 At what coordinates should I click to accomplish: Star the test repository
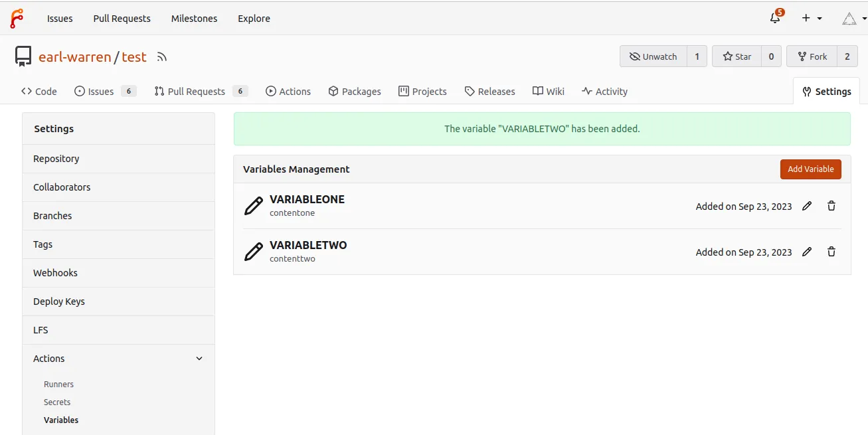click(x=736, y=56)
